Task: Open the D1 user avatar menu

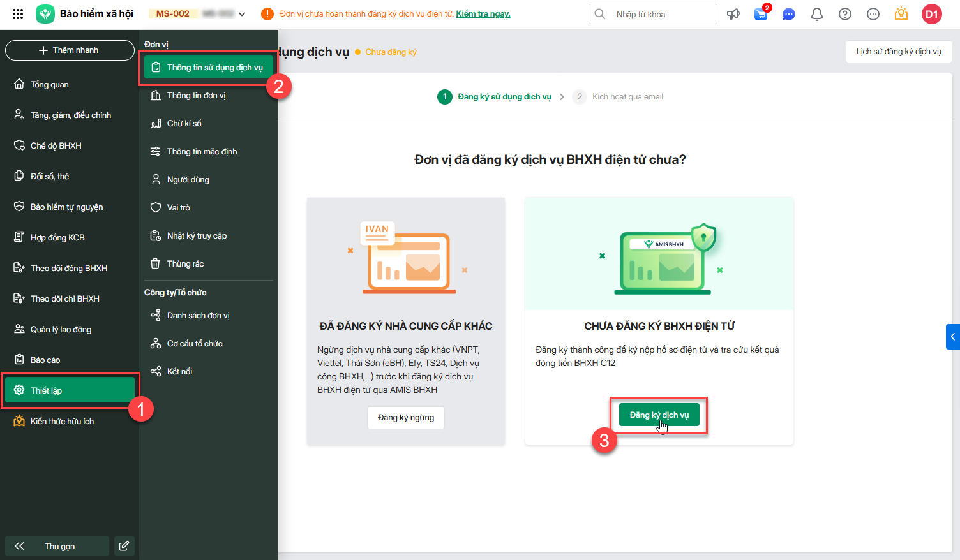Action: tap(932, 14)
